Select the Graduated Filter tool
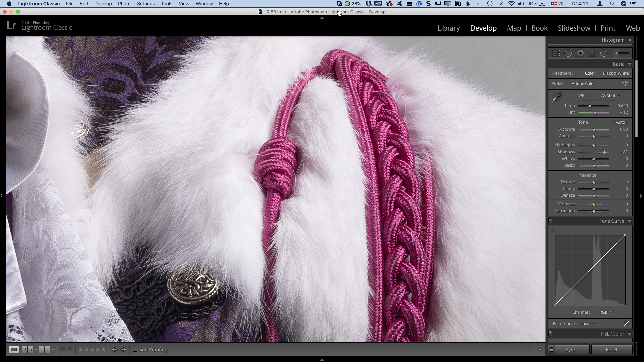 click(592, 53)
